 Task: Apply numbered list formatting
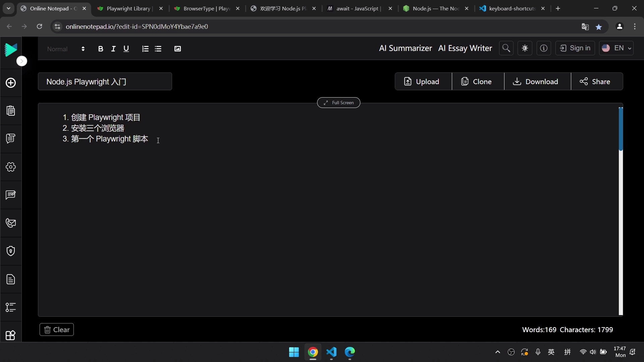click(x=145, y=49)
